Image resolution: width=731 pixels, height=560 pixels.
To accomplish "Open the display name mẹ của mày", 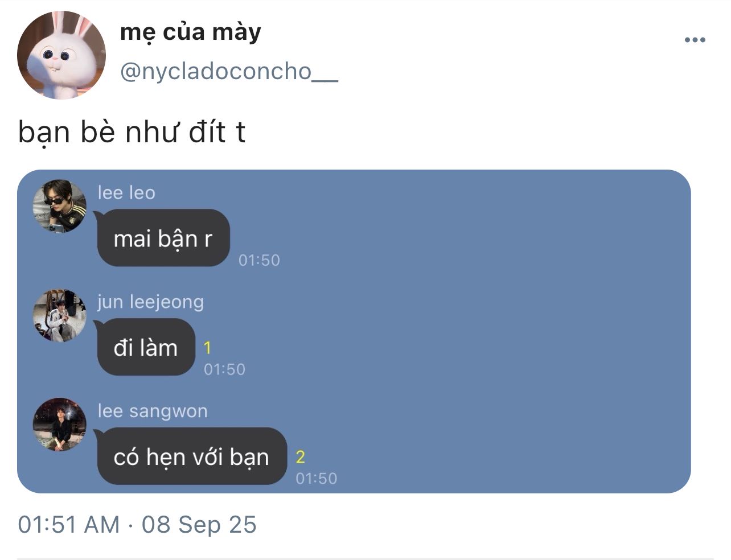I will pos(191,32).
